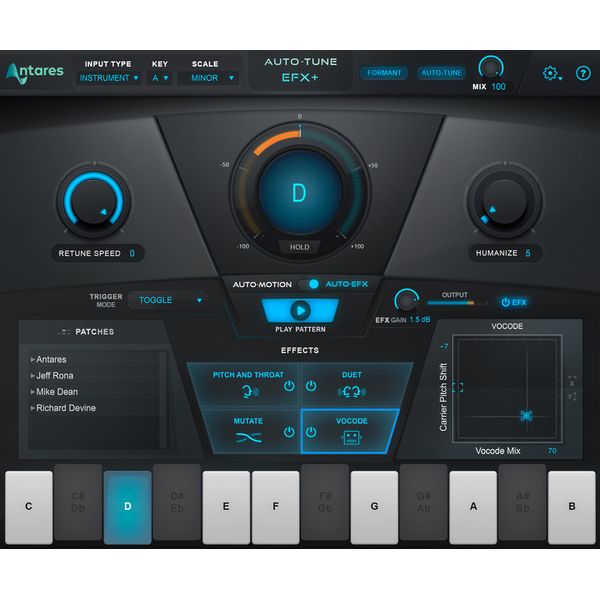Flip the Auto-Motion / Auto-EFX switch
This screenshot has width=600, height=600.
[310, 284]
